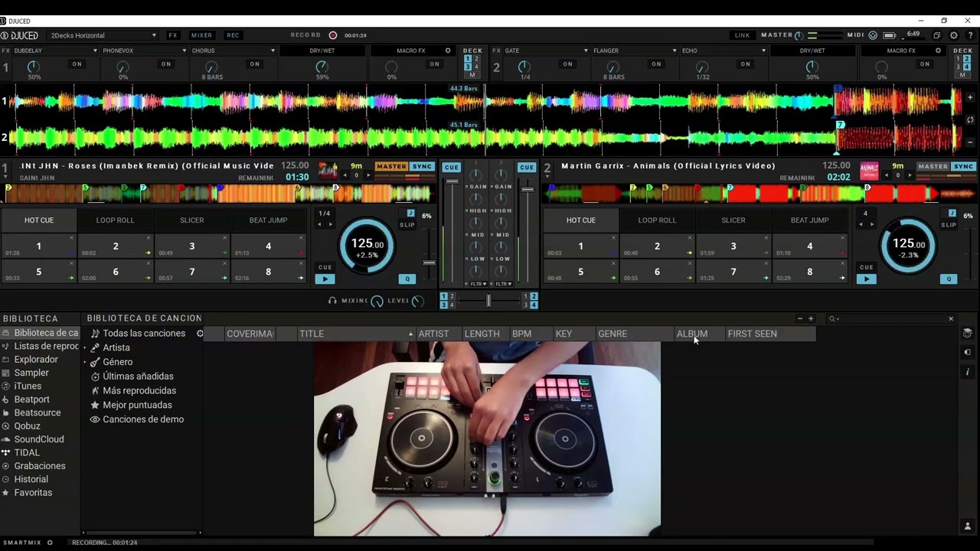The width and height of the screenshot is (980, 551).
Task: Open the help question mark icon
Action: pyautogui.click(x=970, y=35)
